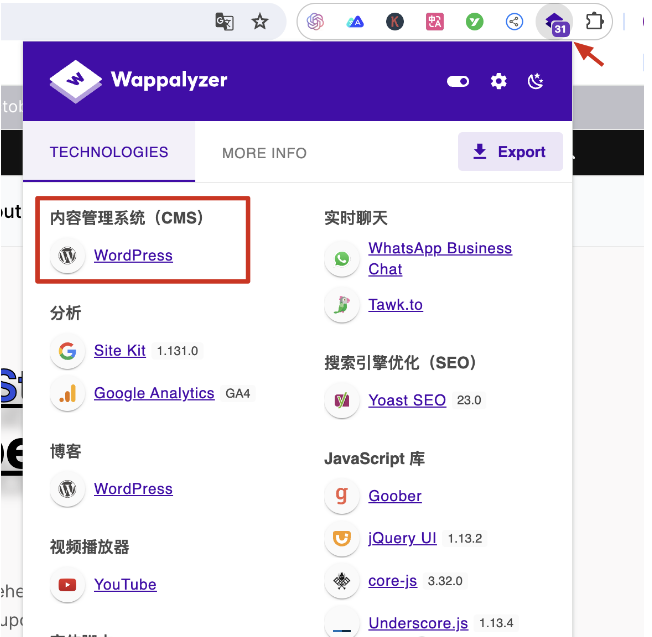This screenshot has height=637, width=652.
Task: Open the Google Analytics link
Action: pos(154,393)
